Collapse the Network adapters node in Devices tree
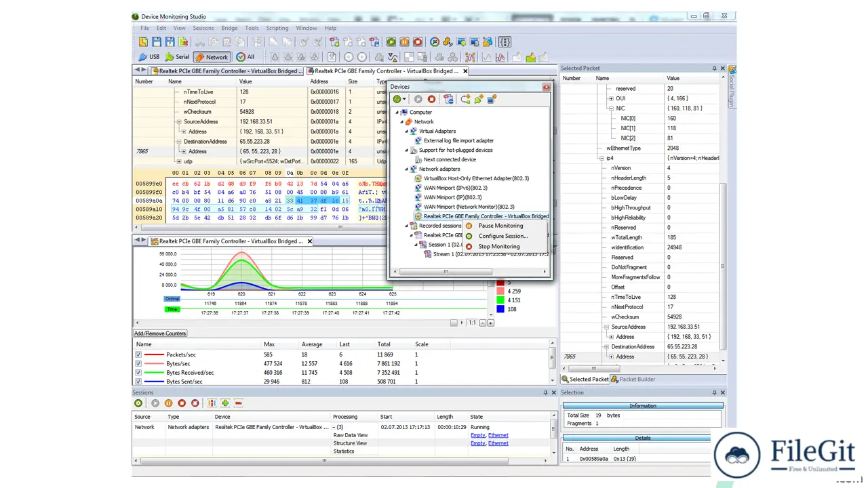This screenshot has width=868, height=488. point(407,169)
